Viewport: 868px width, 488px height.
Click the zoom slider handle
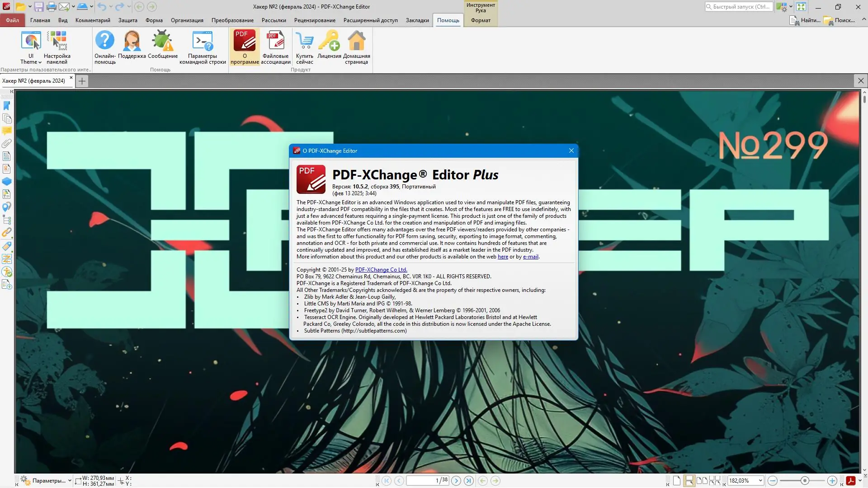point(804,481)
